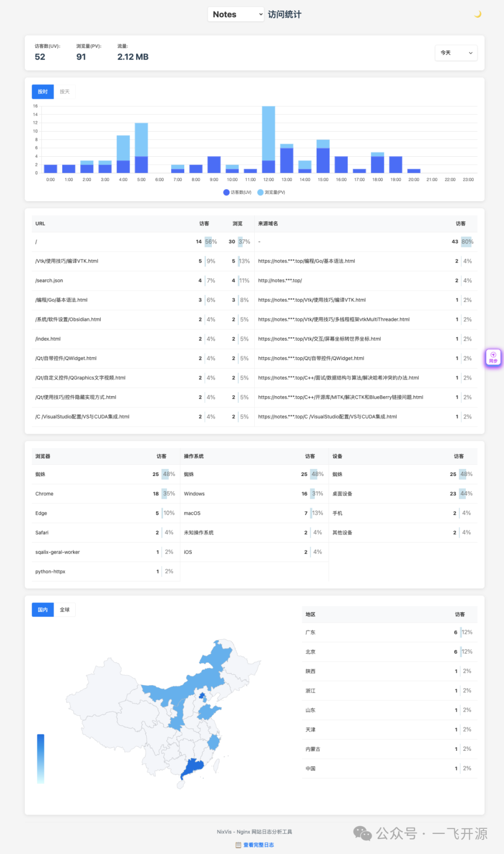Viewport: 504px width, 854px height.
Task: Click the sqalix-geral-worker browser row
Action: (x=106, y=552)
